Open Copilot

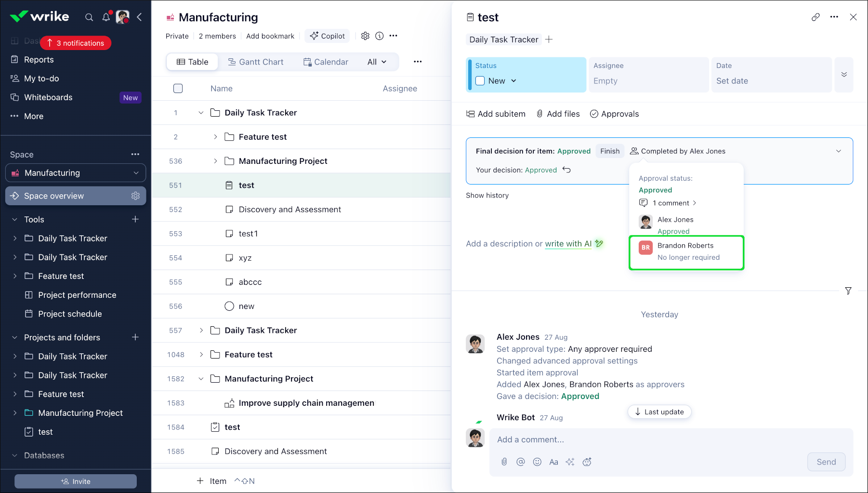(x=328, y=36)
